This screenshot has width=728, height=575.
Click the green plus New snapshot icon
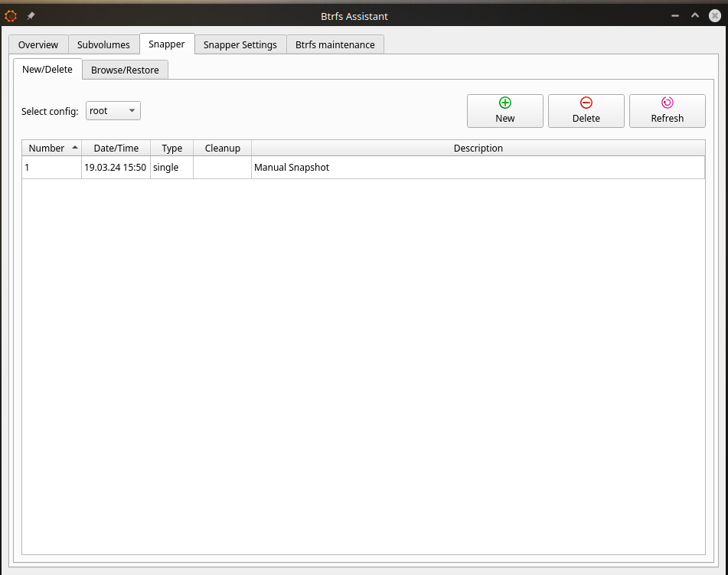tap(505, 103)
